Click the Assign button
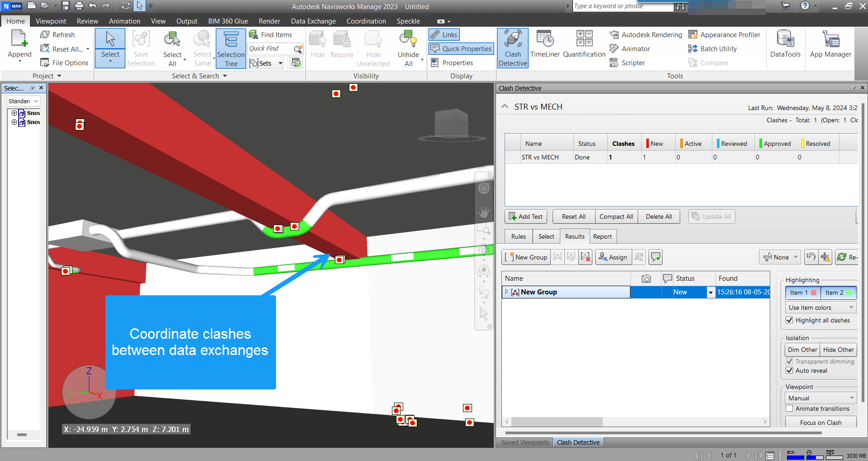This screenshot has width=868, height=461. [613, 257]
